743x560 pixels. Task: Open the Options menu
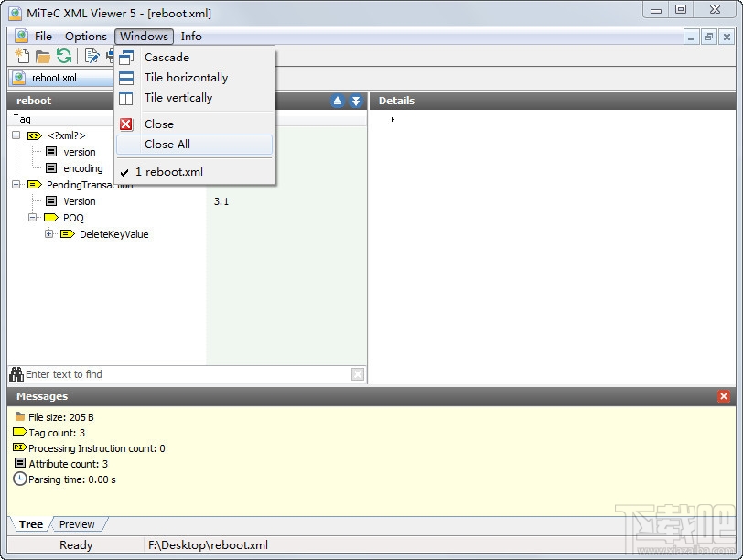(85, 37)
